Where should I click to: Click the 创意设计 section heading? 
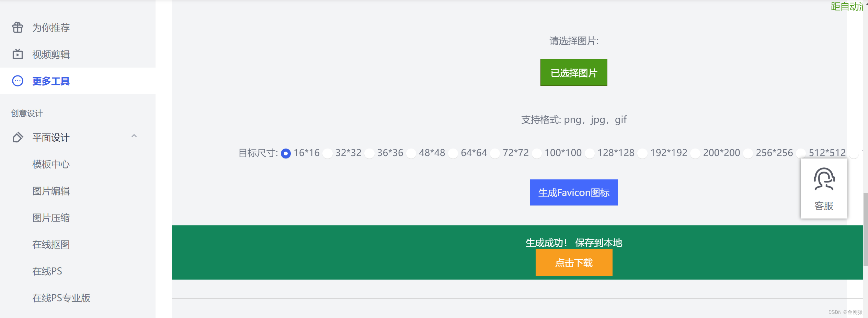point(27,113)
